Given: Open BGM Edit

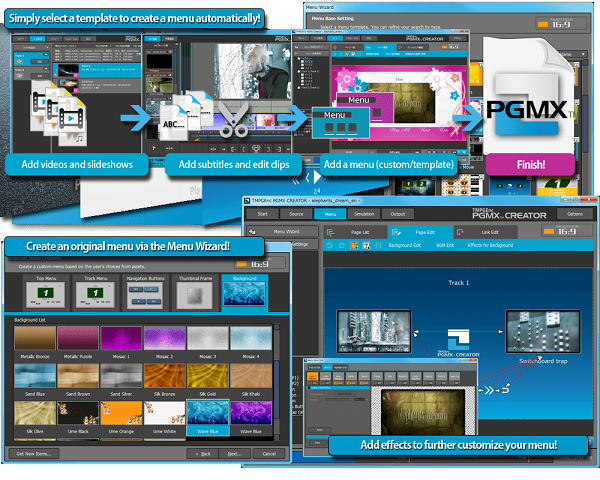Looking at the screenshot, I should click(445, 245).
